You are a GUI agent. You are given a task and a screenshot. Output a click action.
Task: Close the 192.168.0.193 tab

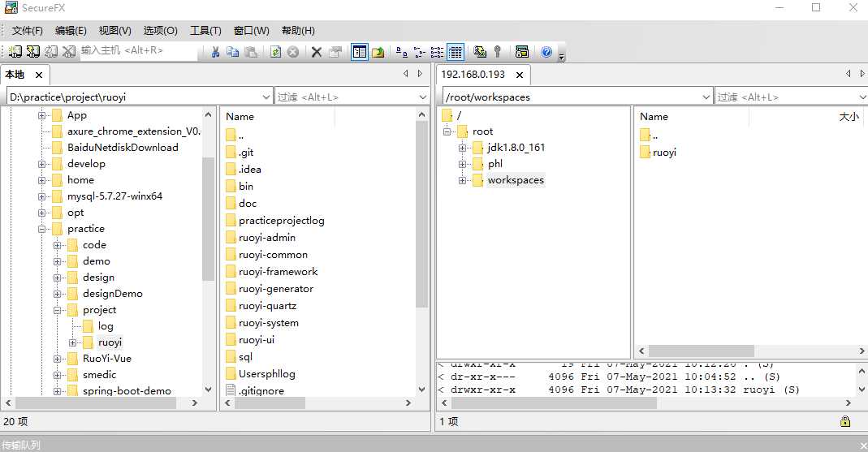(519, 75)
